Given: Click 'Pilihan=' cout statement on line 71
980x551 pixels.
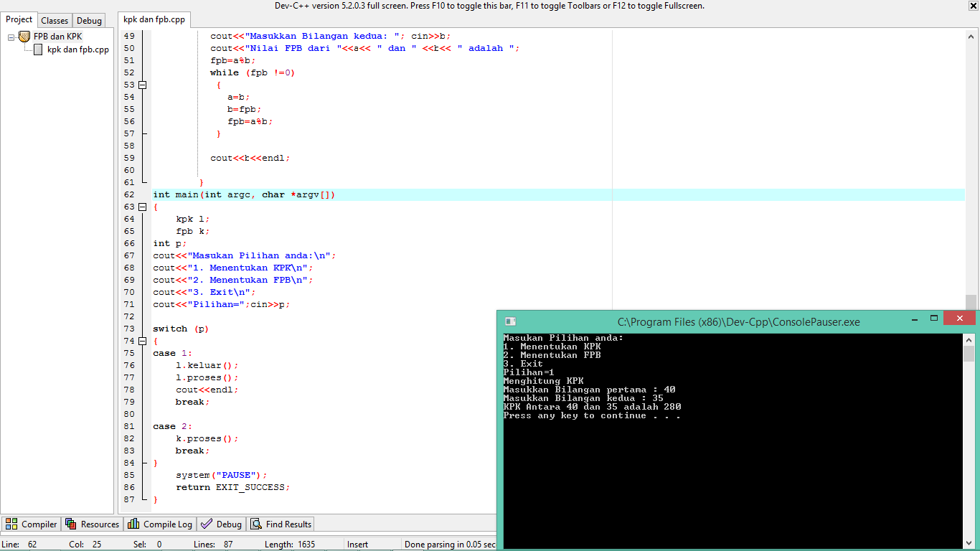Looking at the screenshot, I should pyautogui.click(x=222, y=304).
